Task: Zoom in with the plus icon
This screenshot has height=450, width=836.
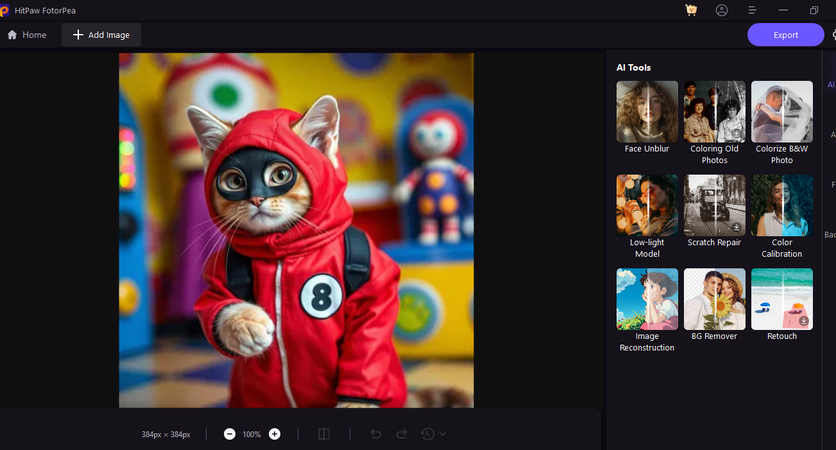Action: pos(275,434)
